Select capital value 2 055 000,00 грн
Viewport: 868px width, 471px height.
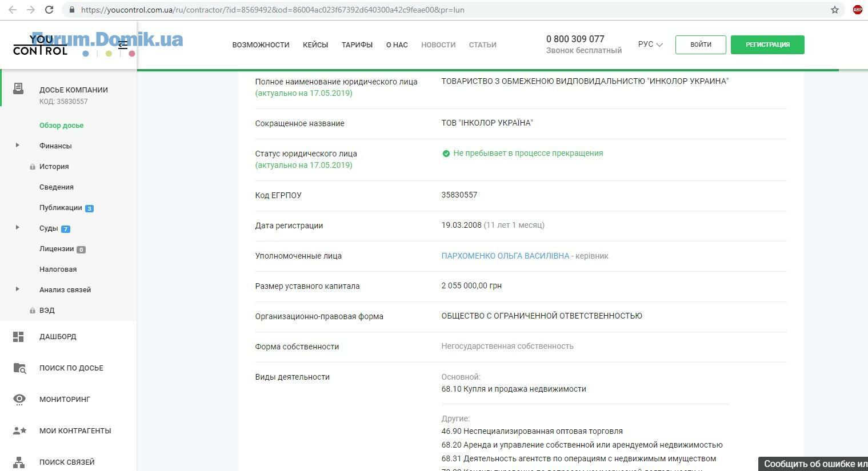pos(471,285)
